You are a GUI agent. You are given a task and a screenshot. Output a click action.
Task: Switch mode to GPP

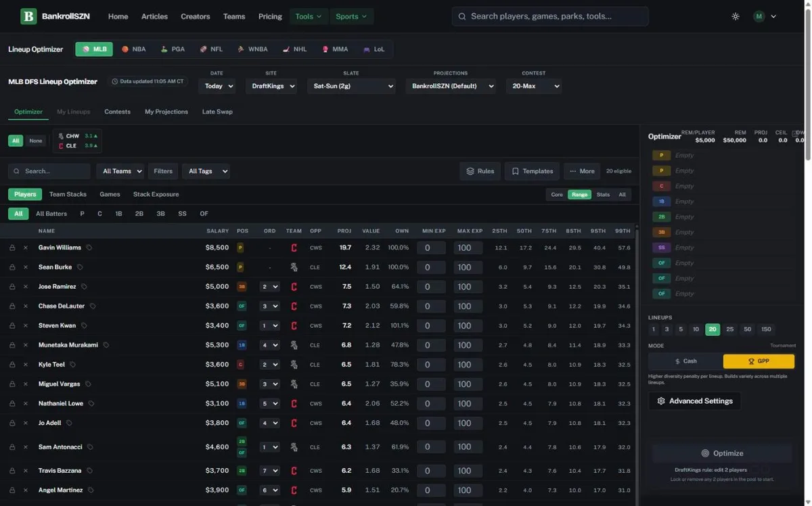click(x=759, y=361)
